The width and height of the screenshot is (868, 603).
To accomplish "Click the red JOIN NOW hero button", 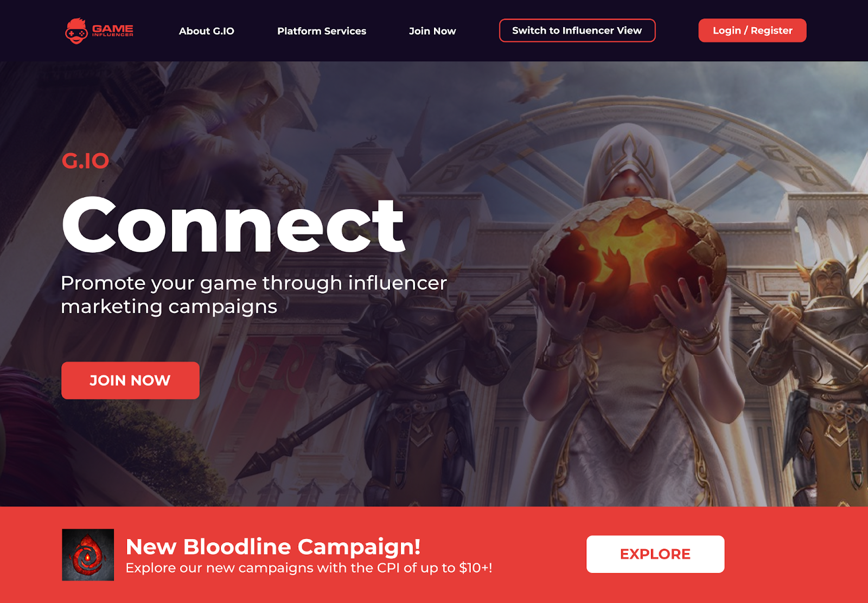I will (130, 380).
